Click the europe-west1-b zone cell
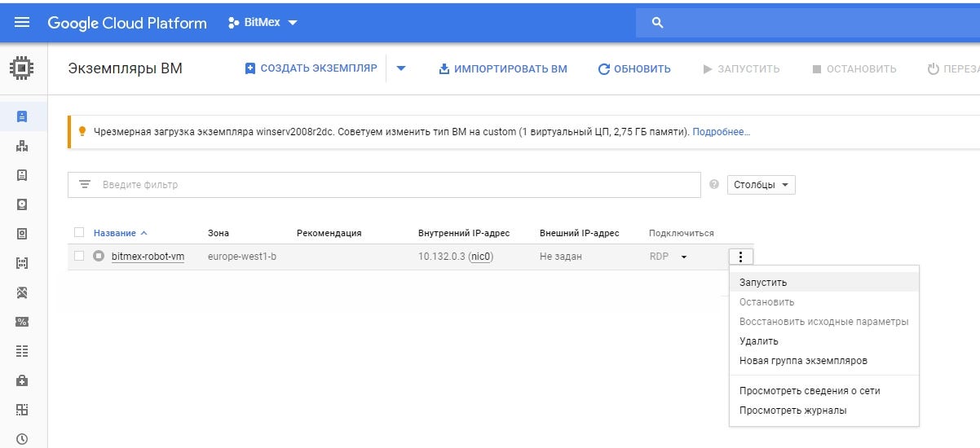 242,257
